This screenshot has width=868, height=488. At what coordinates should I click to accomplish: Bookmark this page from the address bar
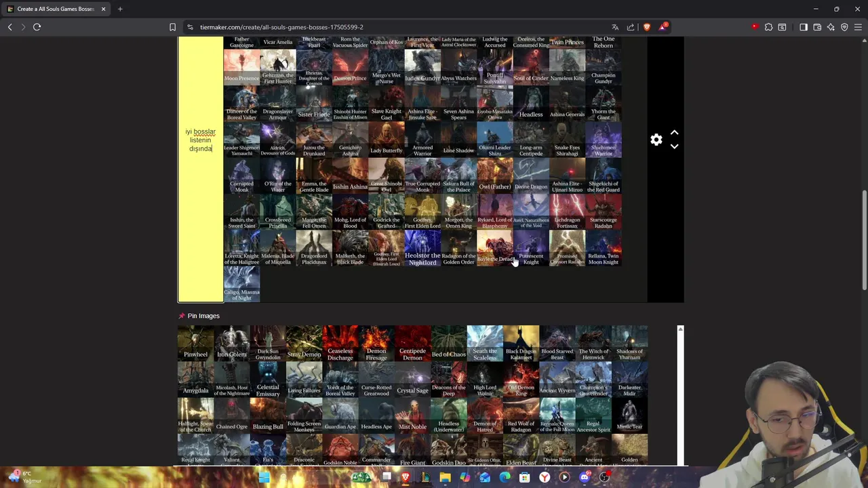pos(172,27)
